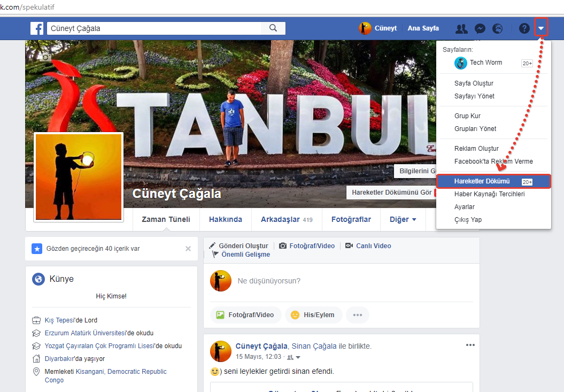Screen dimensions: 564x392
Task: Click the help question mark icon
Action: (524, 29)
